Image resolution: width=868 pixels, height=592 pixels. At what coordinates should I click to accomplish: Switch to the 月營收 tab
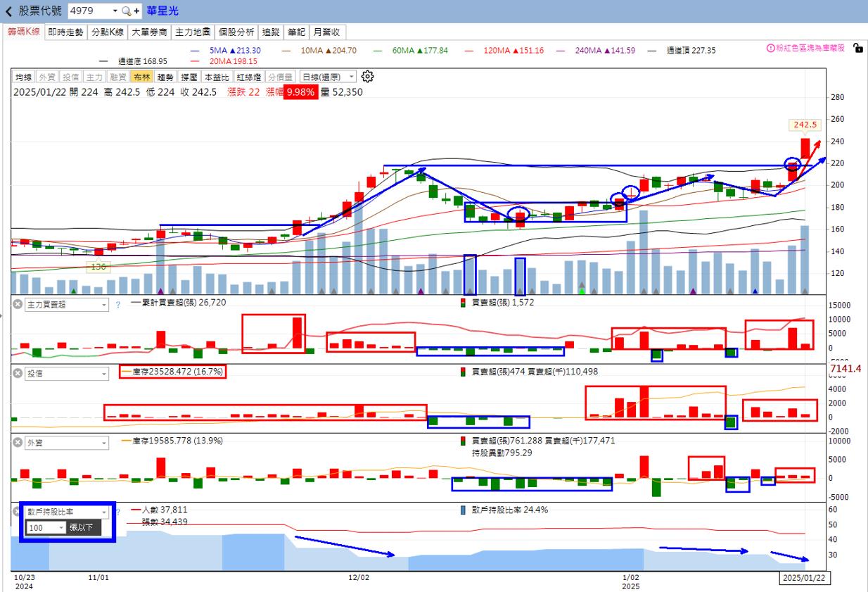327,32
